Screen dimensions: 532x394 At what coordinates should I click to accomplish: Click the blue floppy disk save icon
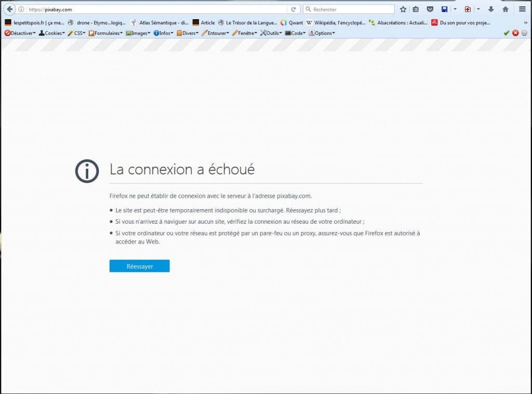coord(445,9)
